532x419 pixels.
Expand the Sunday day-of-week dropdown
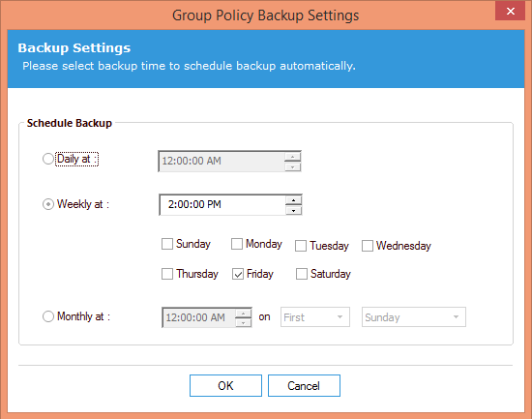[414, 317]
